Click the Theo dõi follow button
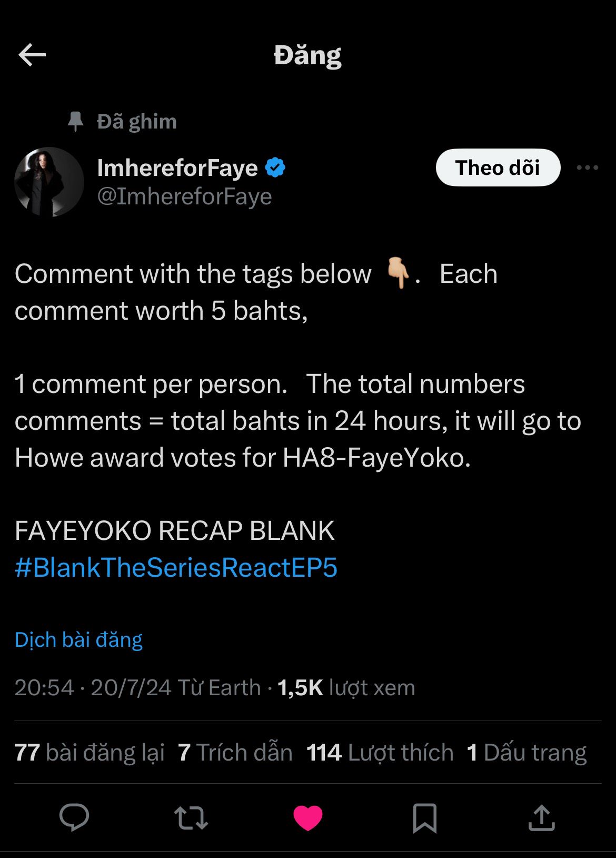Viewport: 616px width, 858px height. [498, 168]
